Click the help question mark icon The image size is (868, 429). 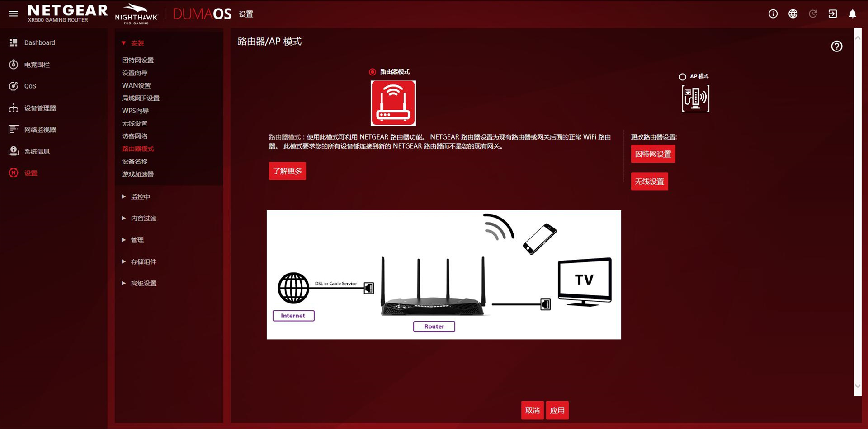[x=836, y=46]
